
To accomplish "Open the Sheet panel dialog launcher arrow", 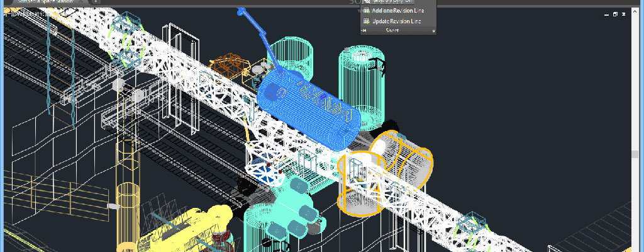I will point(433,30).
